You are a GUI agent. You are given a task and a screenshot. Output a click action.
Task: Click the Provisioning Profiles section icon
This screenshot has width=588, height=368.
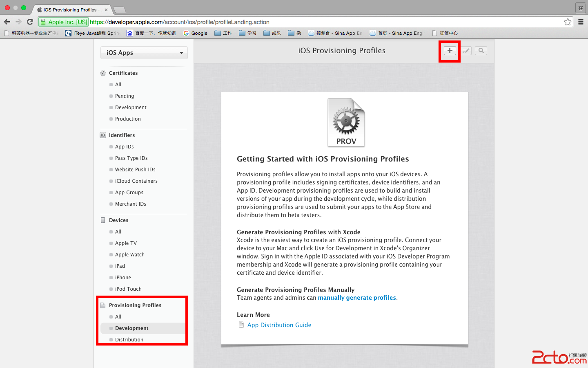click(x=103, y=305)
